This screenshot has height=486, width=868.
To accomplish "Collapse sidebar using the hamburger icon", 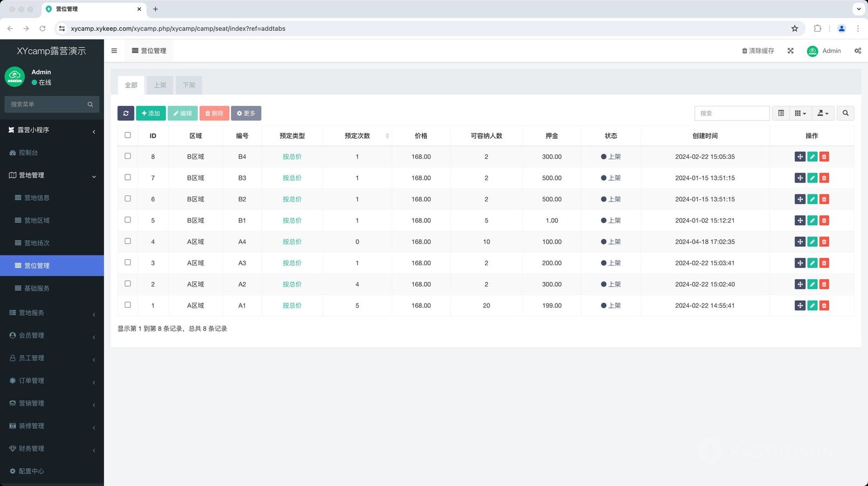I will coord(114,51).
